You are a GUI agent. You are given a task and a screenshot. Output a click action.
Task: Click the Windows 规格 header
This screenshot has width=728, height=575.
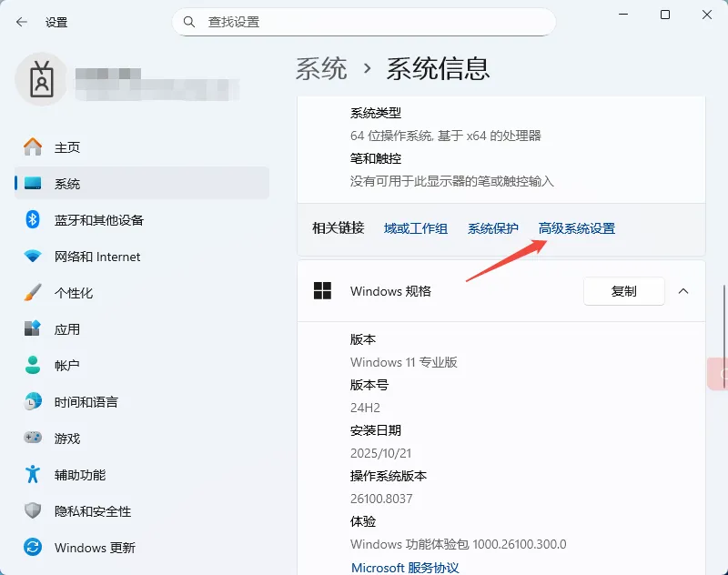click(501, 291)
